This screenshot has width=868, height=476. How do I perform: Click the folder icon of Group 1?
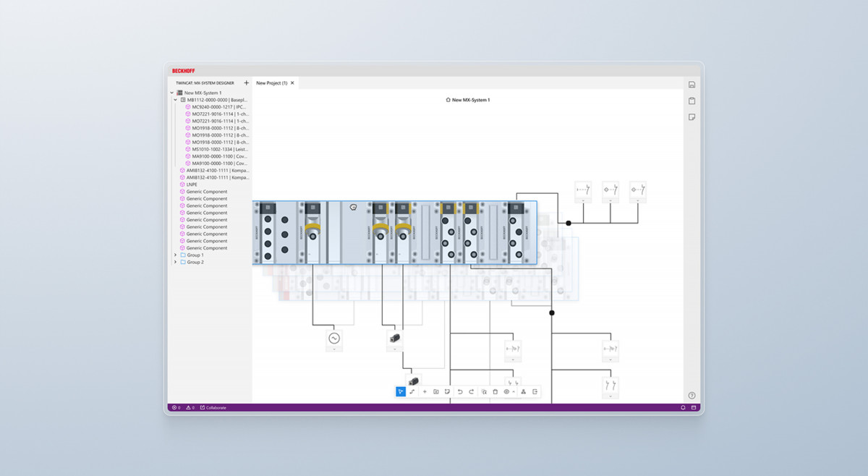183,255
